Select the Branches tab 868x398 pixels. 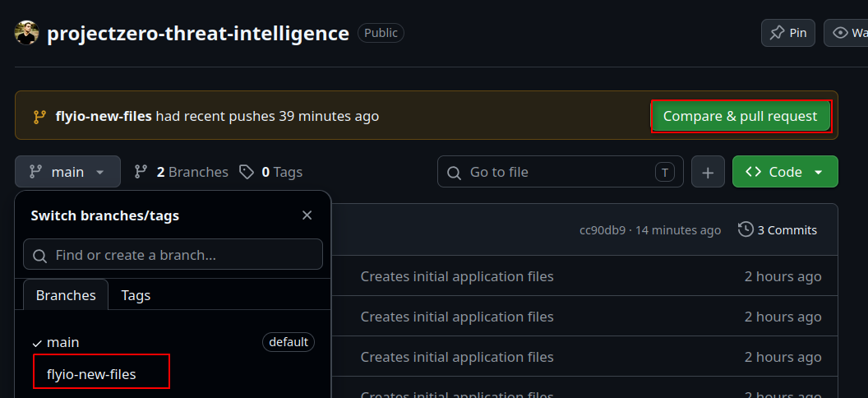tap(66, 295)
